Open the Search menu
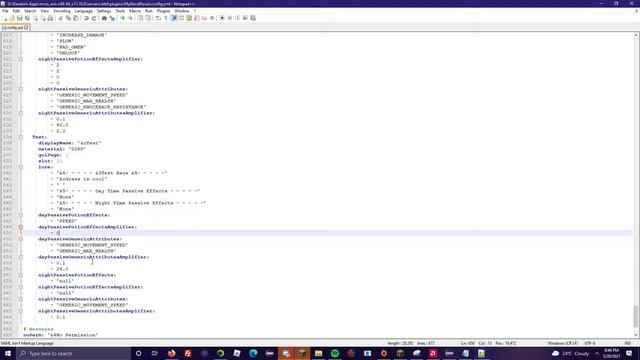The height and width of the screenshot is (360, 640). click(x=30, y=11)
